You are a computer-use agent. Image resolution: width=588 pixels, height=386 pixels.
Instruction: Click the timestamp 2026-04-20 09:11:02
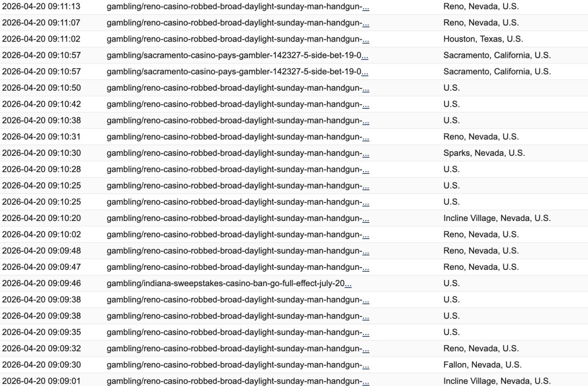click(x=42, y=39)
